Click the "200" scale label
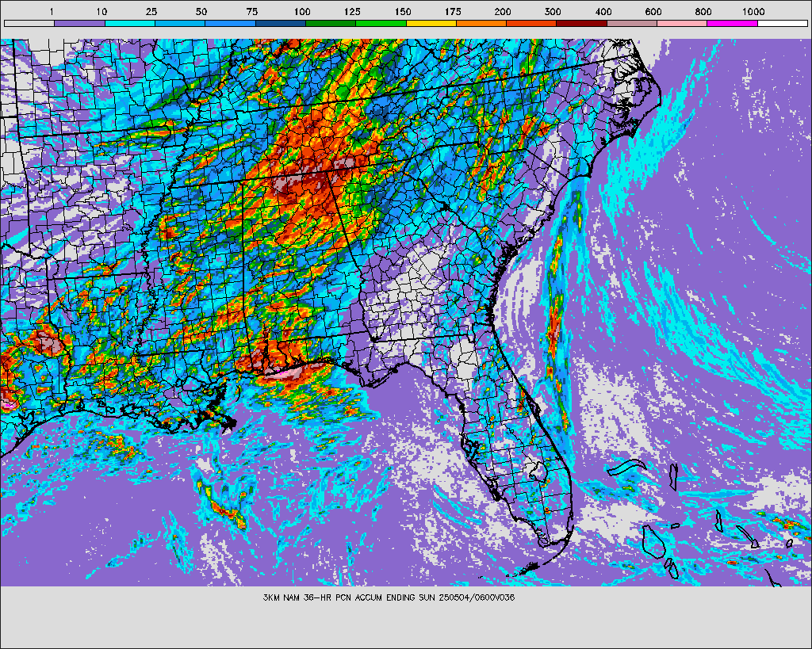Image resolution: width=812 pixels, height=649 pixels. tap(503, 11)
